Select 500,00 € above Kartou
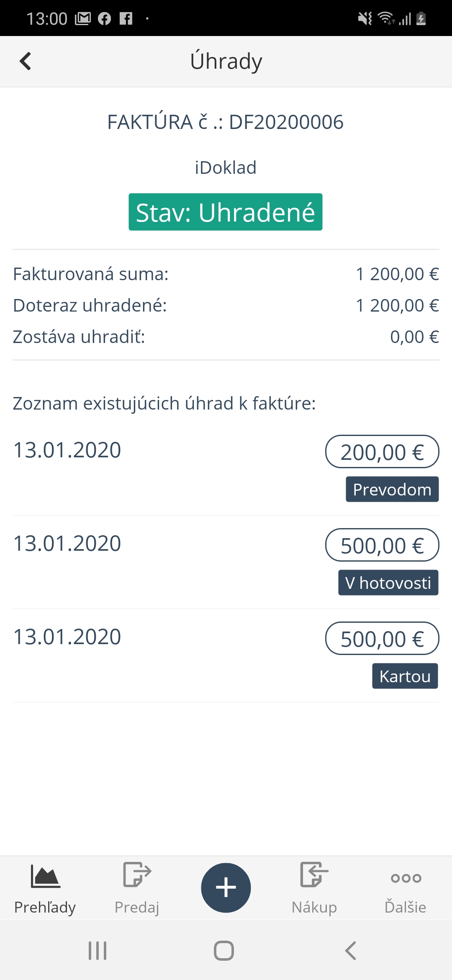Image resolution: width=452 pixels, height=980 pixels. pyautogui.click(x=382, y=639)
